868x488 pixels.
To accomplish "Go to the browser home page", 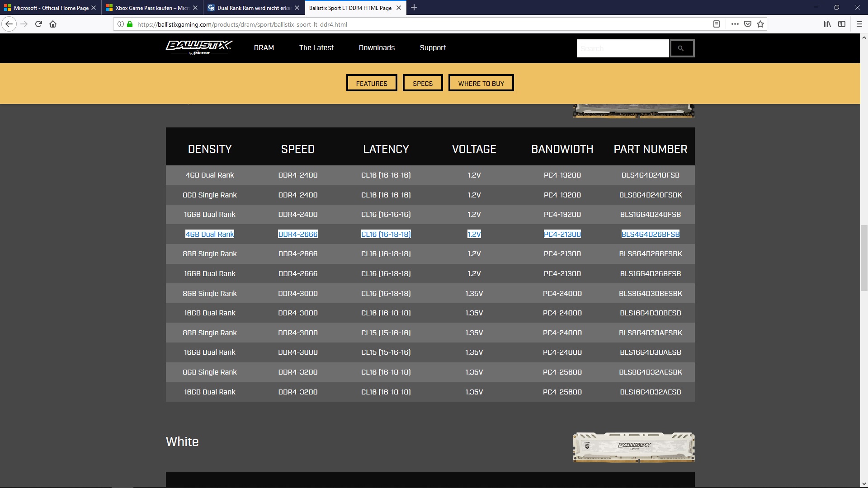I will 53,24.
